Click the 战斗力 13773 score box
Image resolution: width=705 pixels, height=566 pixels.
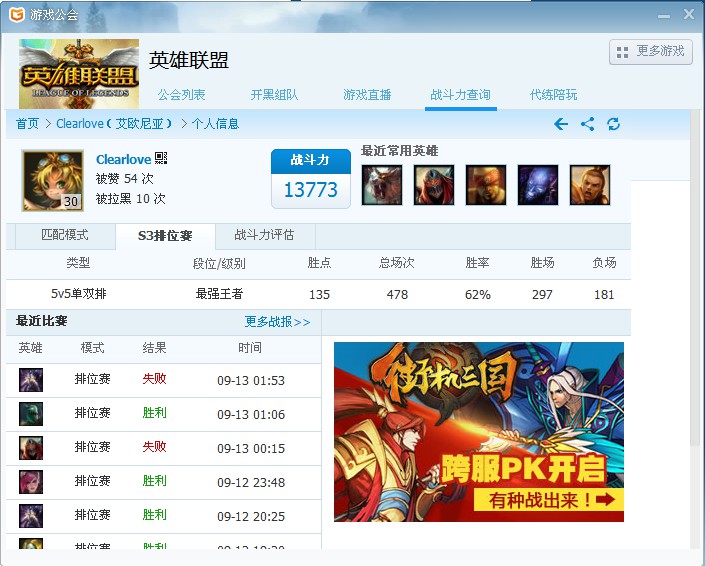311,178
